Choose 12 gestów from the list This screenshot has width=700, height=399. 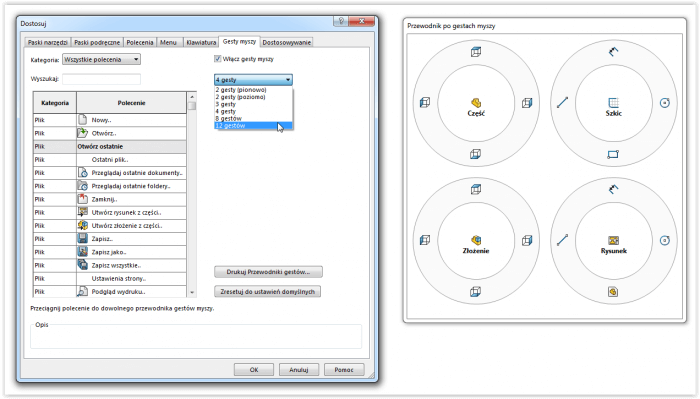[x=253, y=125]
